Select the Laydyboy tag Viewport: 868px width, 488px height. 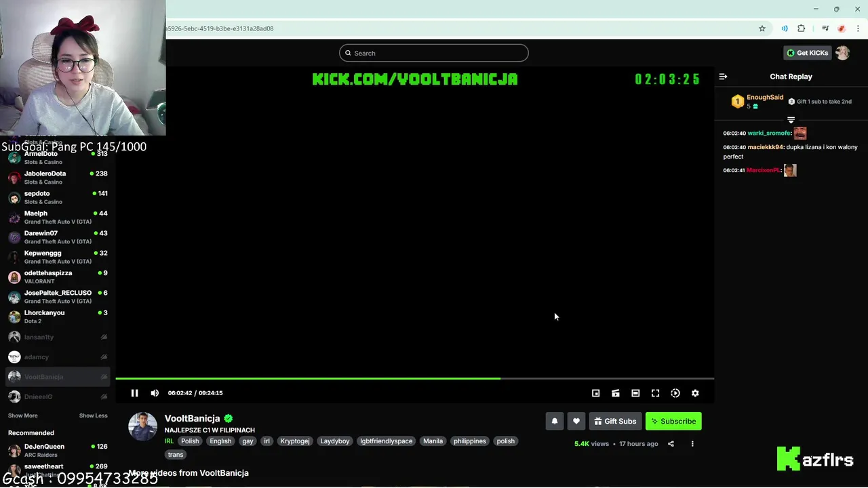(x=335, y=441)
